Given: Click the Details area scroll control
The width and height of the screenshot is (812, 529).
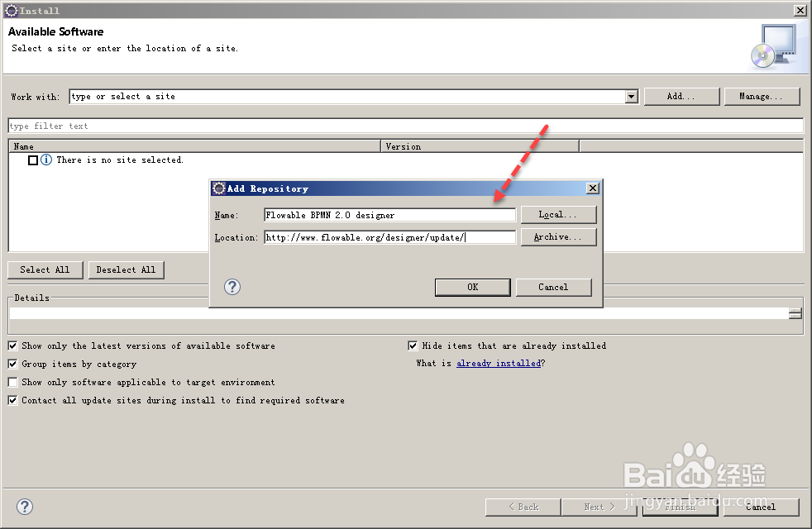Looking at the screenshot, I should [795, 313].
